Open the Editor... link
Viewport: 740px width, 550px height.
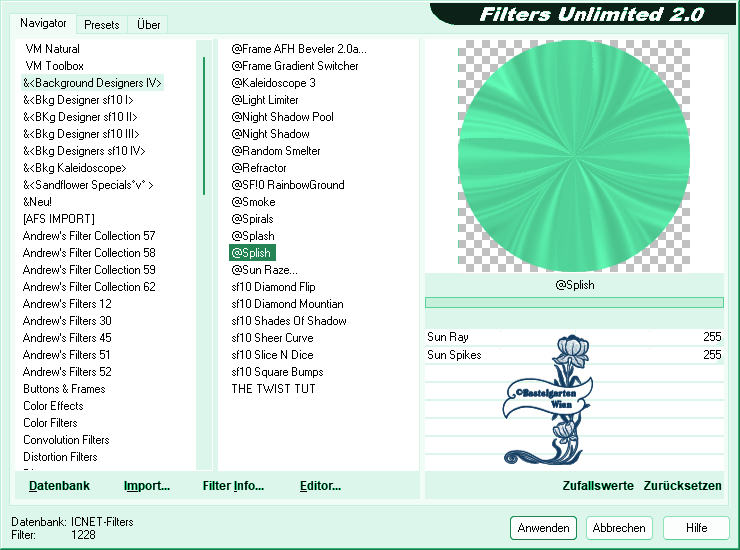(320, 486)
